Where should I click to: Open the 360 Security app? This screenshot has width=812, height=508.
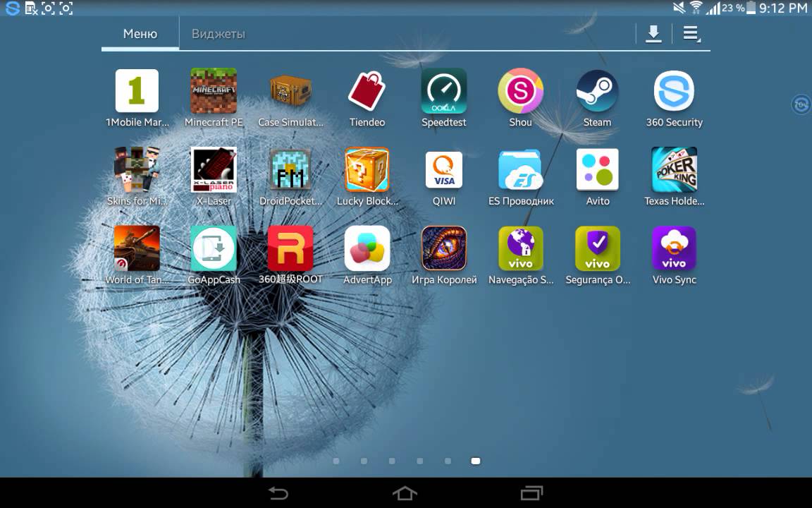674,91
